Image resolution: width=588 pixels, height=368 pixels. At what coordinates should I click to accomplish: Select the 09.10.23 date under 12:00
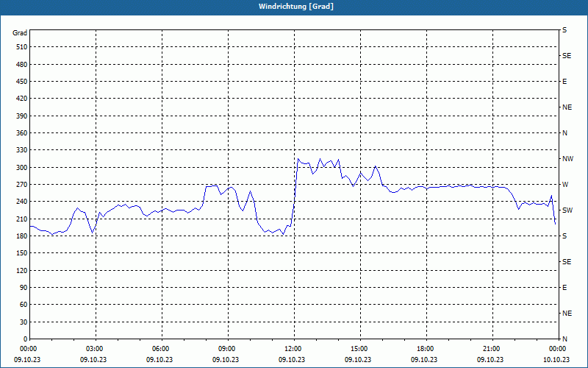[x=292, y=360]
